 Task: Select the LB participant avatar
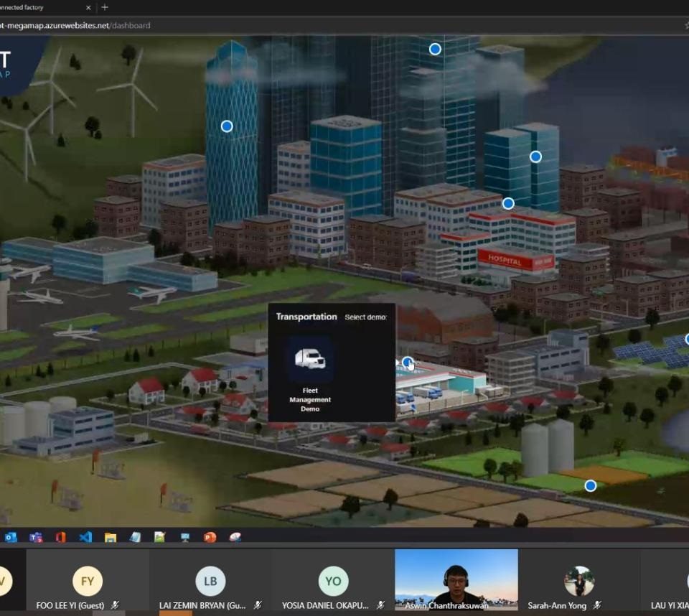[210, 581]
